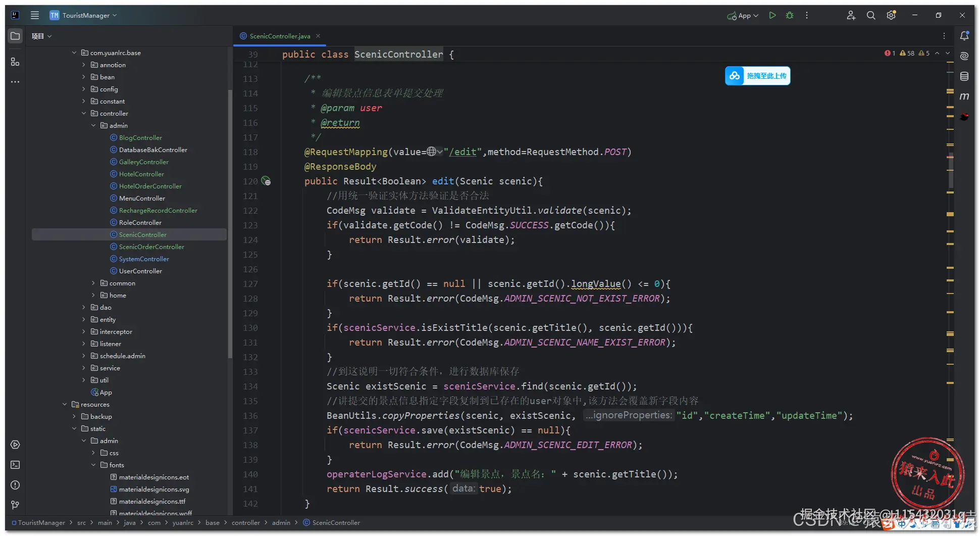
Task: Open BlogController in the tree
Action: pos(140,137)
